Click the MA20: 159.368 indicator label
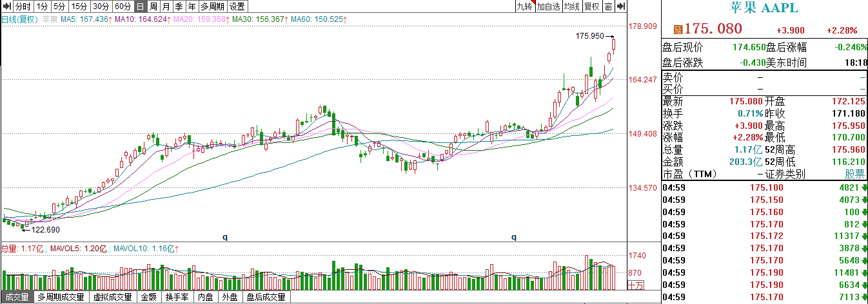Viewport: 868px width, 304px height. pos(201,20)
